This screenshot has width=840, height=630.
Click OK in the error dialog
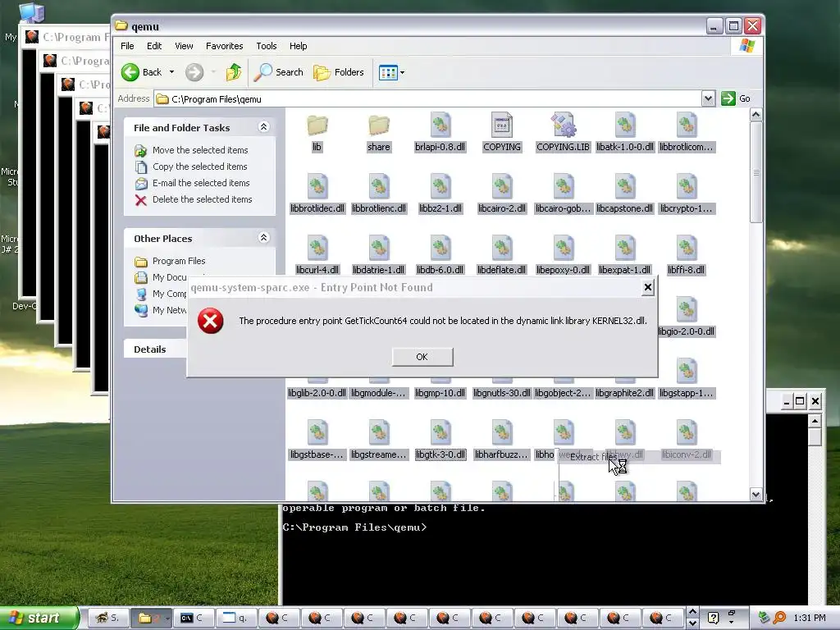(x=422, y=357)
